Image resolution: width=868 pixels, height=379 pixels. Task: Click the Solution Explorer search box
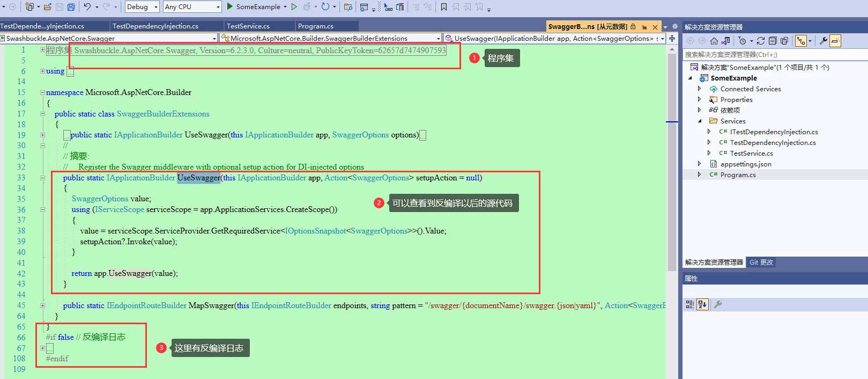click(x=775, y=54)
